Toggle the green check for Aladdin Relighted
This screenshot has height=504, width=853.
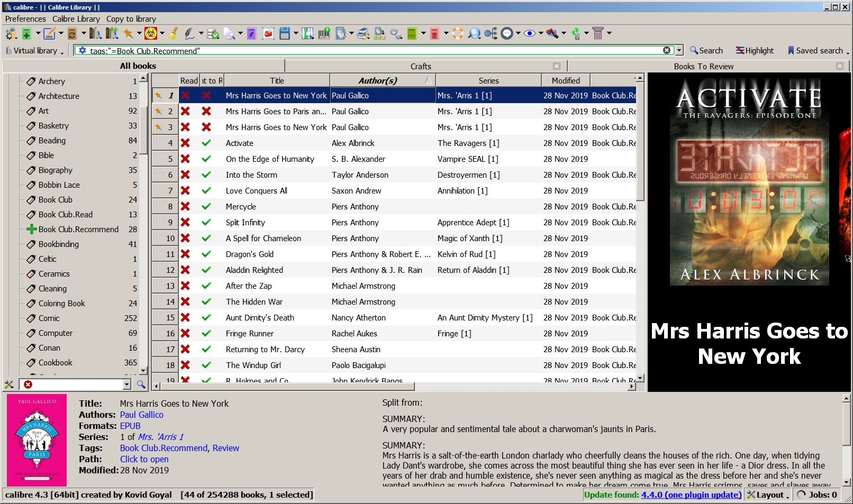point(206,270)
